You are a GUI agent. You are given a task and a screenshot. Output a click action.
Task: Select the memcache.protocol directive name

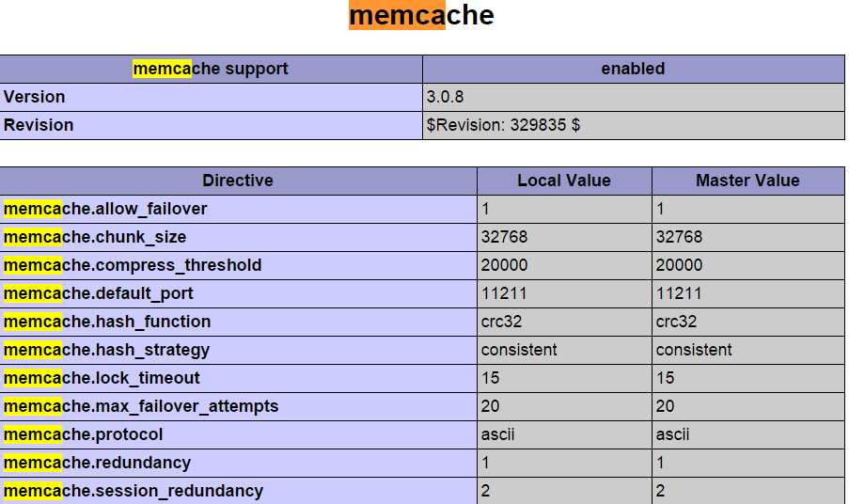coord(84,434)
